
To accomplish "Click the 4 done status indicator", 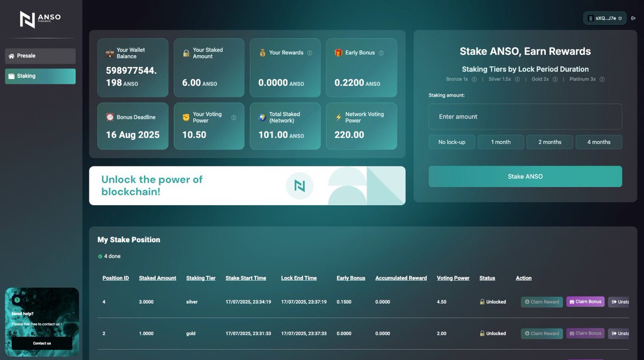I will (x=109, y=256).
